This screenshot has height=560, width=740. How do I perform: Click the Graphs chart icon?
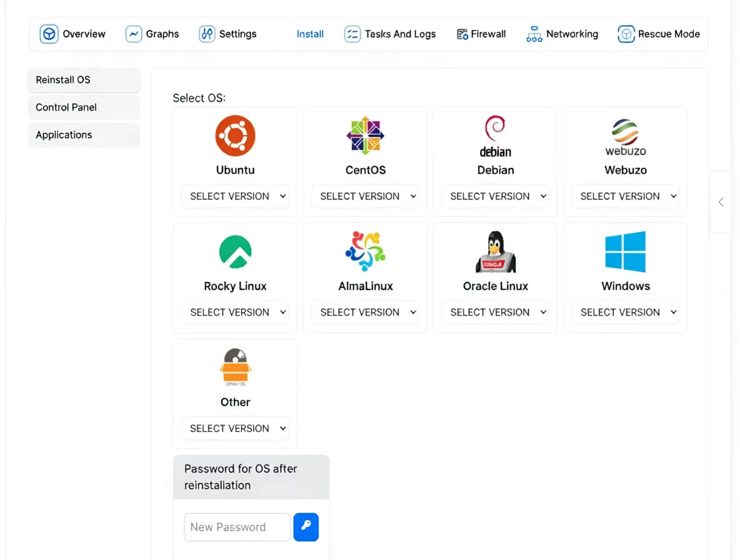(134, 34)
